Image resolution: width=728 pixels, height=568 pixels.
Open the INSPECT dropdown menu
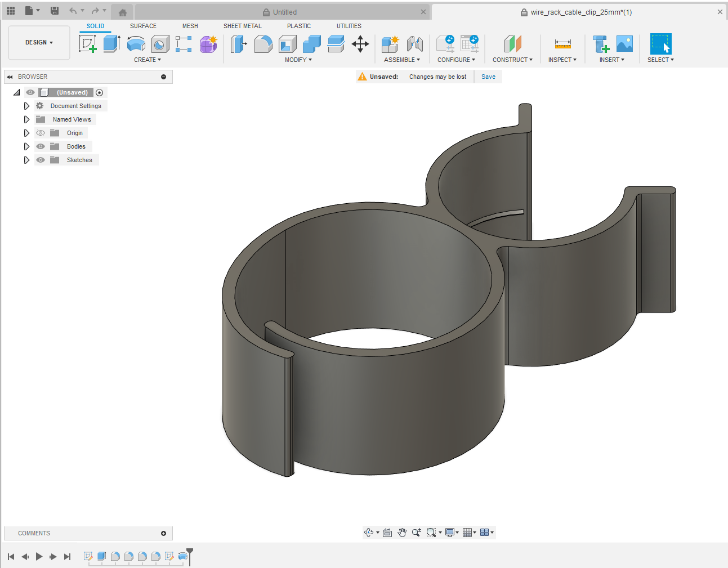tap(562, 60)
